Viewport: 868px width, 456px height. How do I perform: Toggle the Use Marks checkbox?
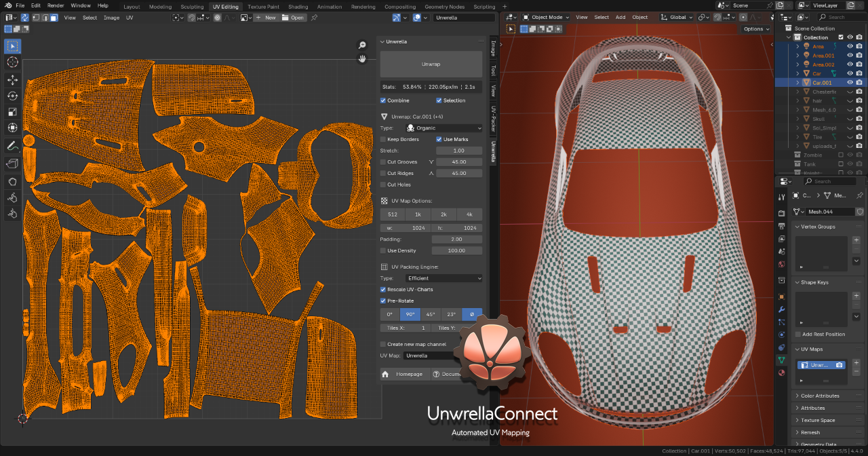[x=439, y=139]
